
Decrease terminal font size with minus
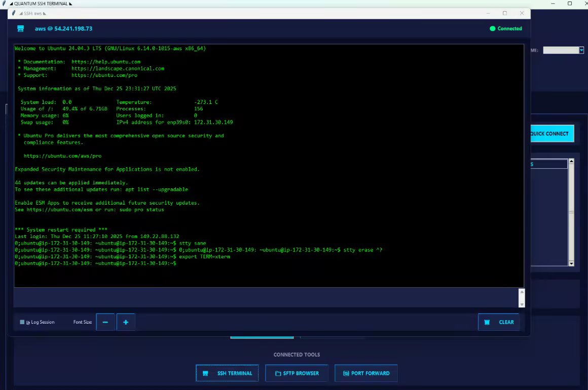(x=105, y=322)
